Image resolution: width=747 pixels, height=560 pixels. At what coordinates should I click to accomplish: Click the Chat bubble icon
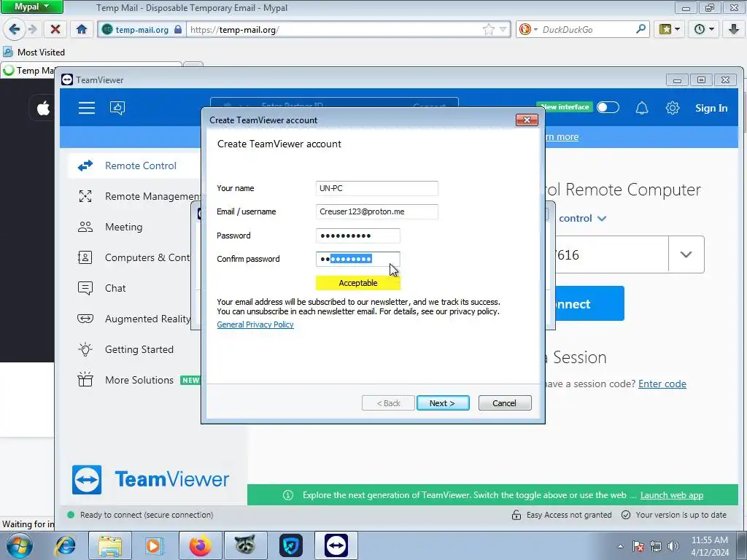(85, 288)
